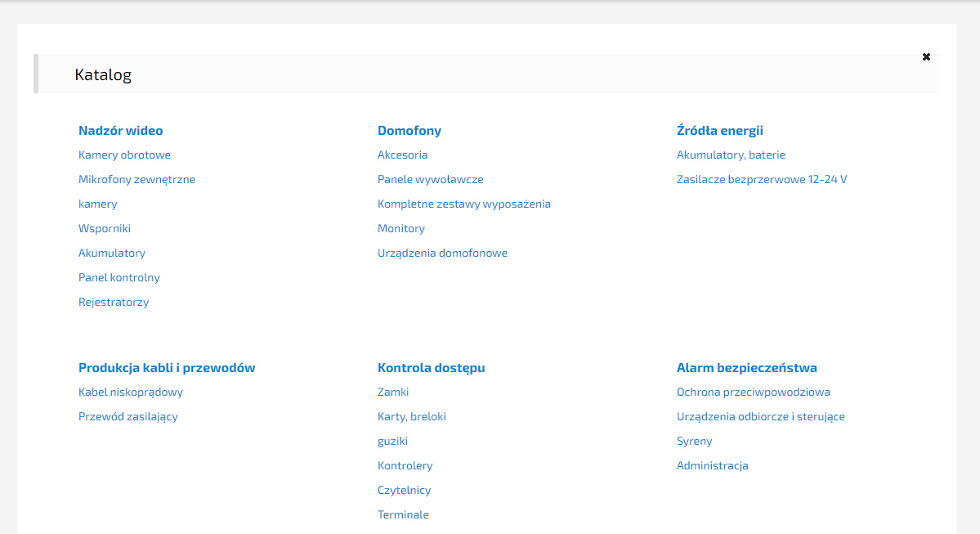Open the Źródła energii category

[x=719, y=131]
